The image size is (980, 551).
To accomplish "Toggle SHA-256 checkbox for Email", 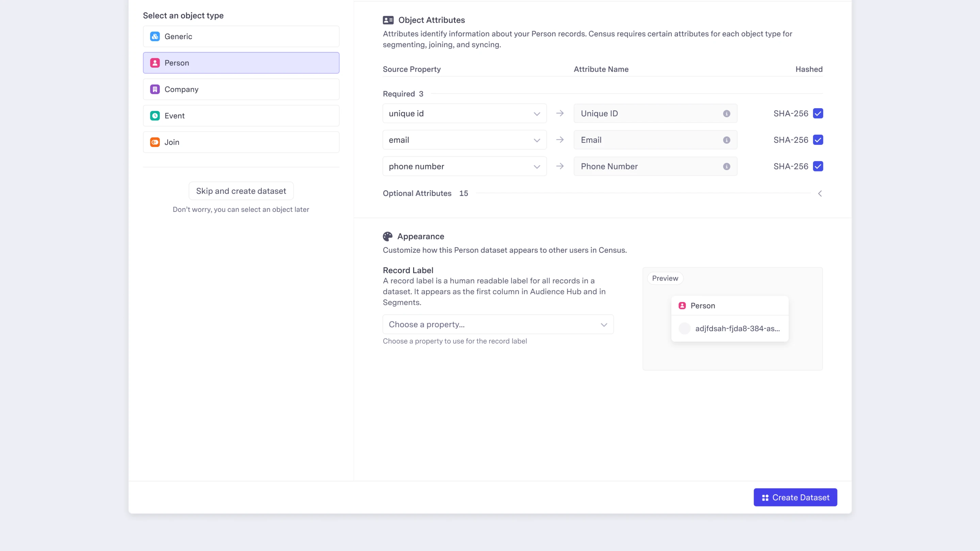I will click(818, 140).
